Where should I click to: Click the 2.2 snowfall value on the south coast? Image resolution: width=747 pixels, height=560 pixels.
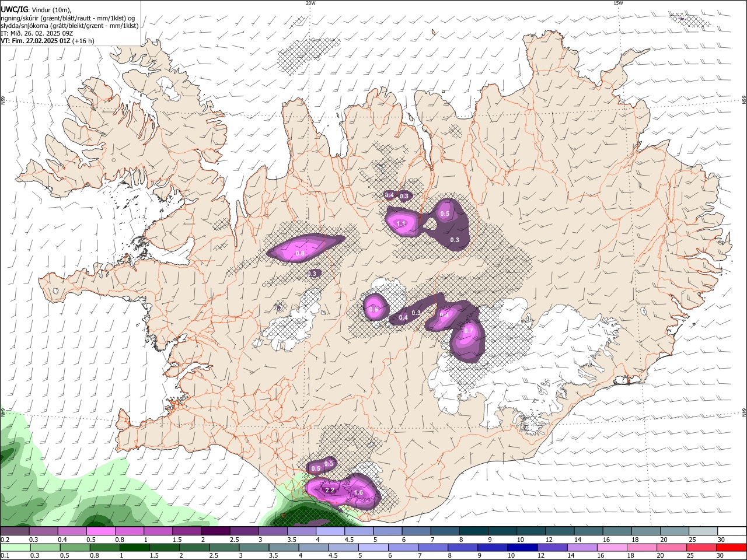point(330,491)
